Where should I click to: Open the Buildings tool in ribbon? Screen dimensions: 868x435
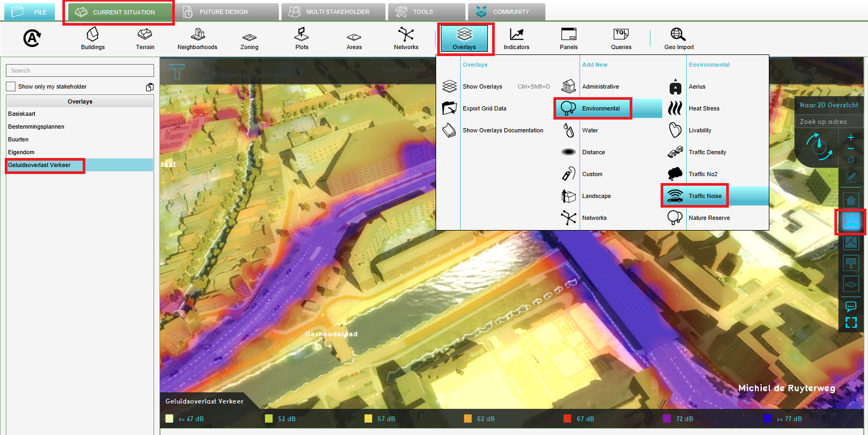(93, 38)
